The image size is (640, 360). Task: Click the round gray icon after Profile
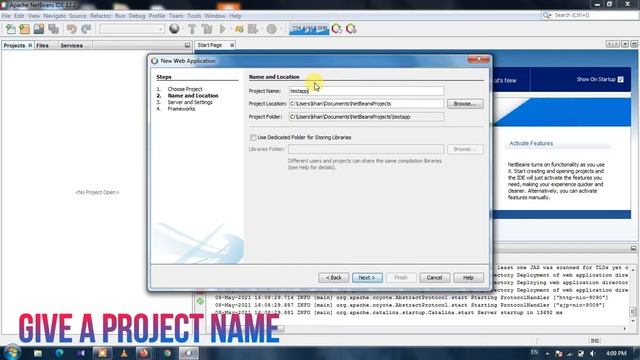(271, 29)
